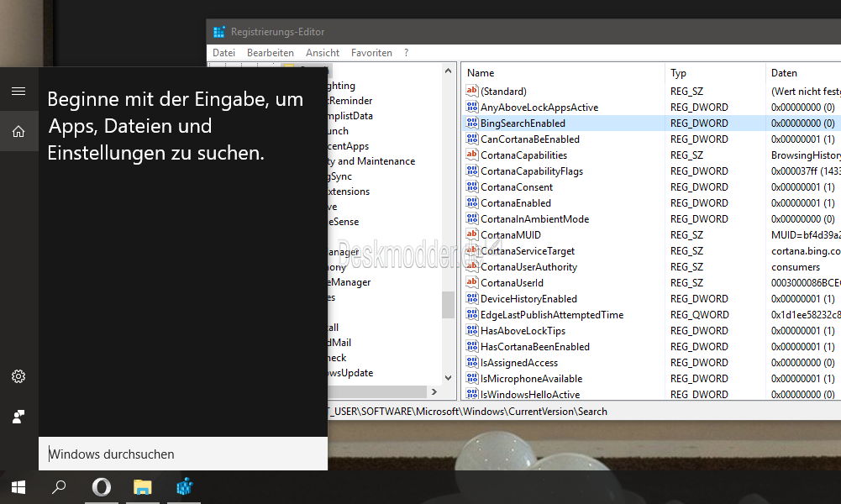Select the 'and Maintenance' tree key
The height and width of the screenshot is (504, 841).
pyautogui.click(x=371, y=160)
